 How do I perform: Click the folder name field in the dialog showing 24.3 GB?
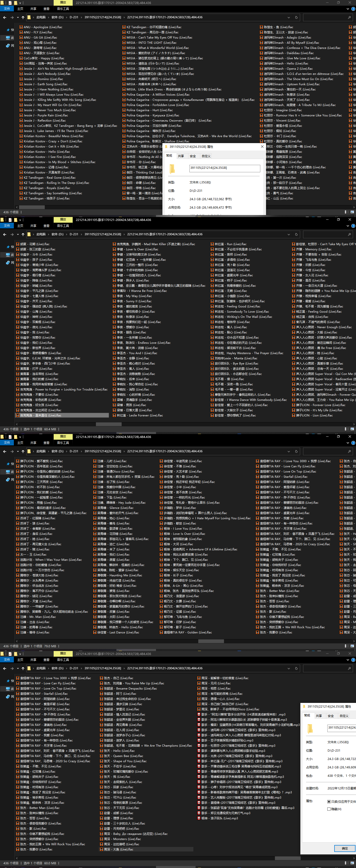pos(224,168)
